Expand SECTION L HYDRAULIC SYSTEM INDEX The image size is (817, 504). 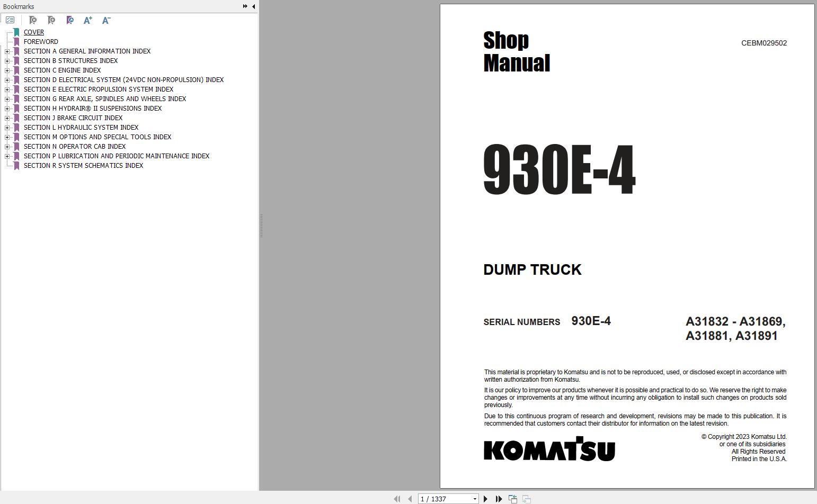click(x=7, y=128)
